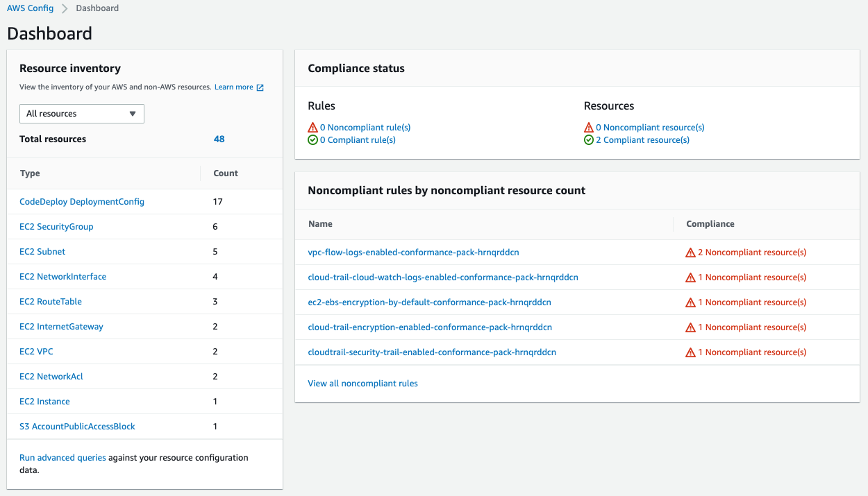
Task: Click warning icon in cloudtrail-security-trail-enabled row
Action: click(690, 352)
